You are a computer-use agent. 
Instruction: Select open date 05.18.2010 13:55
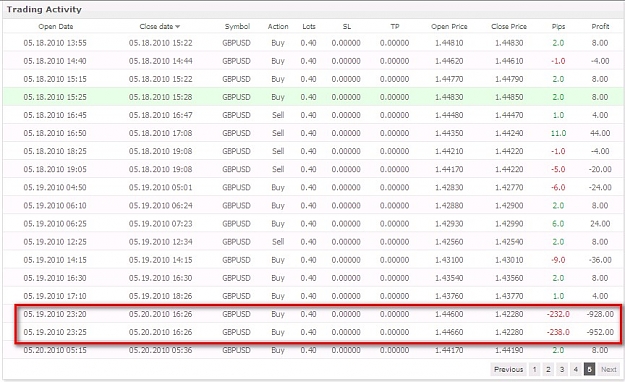point(55,43)
